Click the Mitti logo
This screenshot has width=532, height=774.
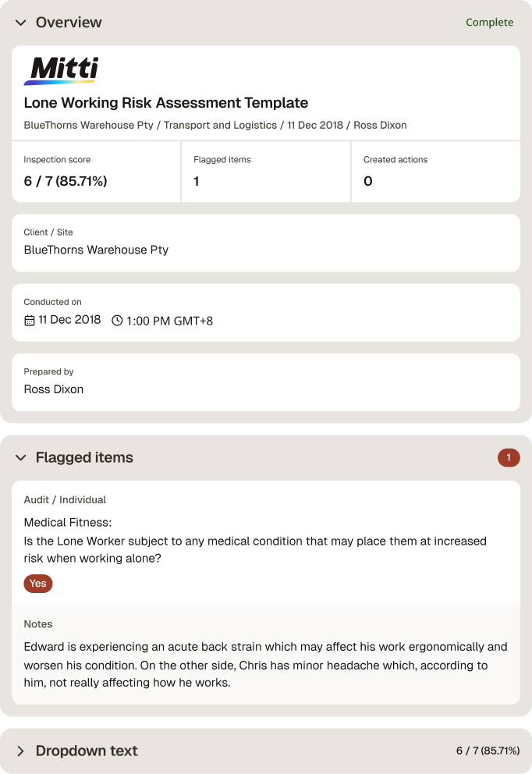click(x=61, y=70)
